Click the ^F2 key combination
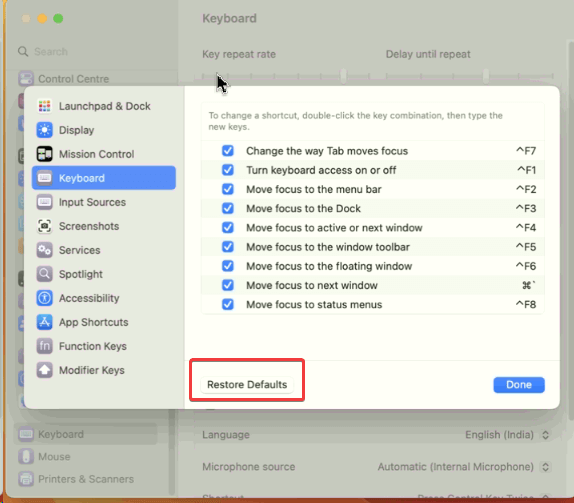574x503 pixels. click(x=526, y=189)
